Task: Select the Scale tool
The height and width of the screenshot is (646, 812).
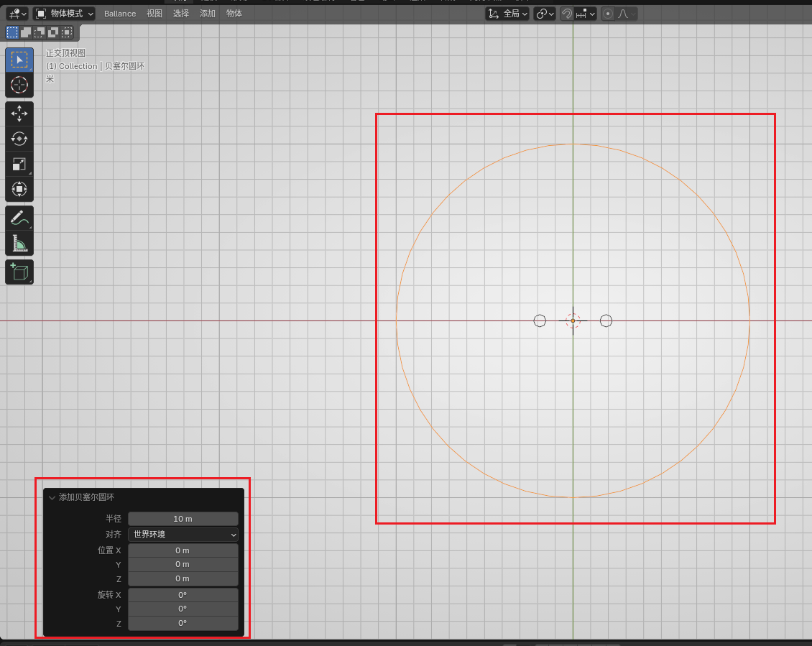Action: click(x=19, y=165)
